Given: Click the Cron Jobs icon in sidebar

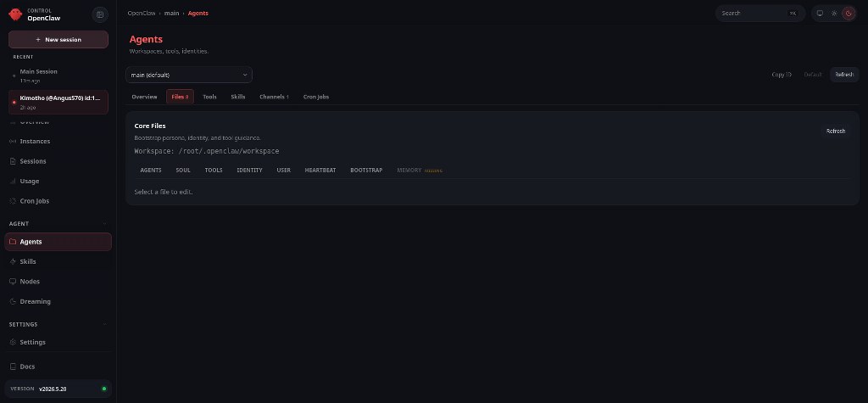Looking at the screenshot, I should [x=13, y=201].
